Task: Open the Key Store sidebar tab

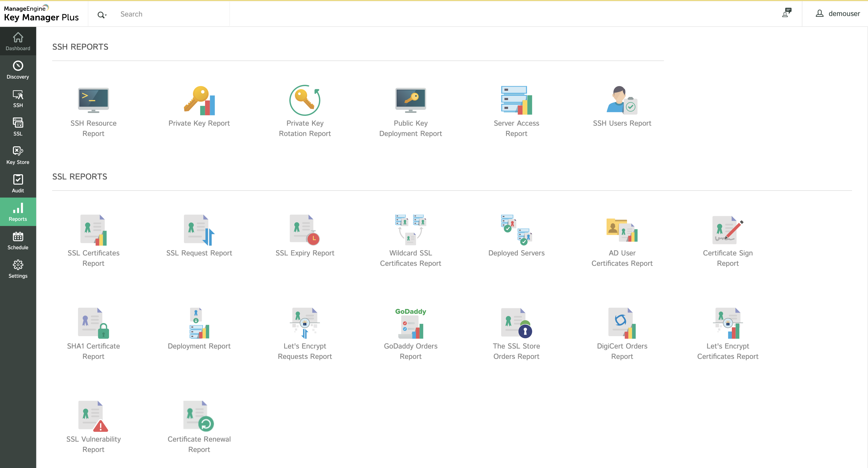Action: (18, 155)
